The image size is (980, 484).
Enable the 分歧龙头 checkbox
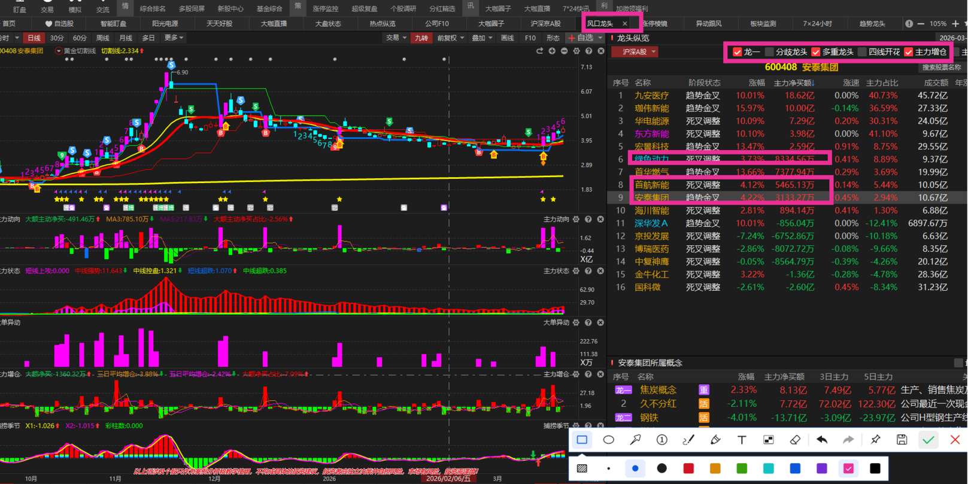(x=769, y=52)
